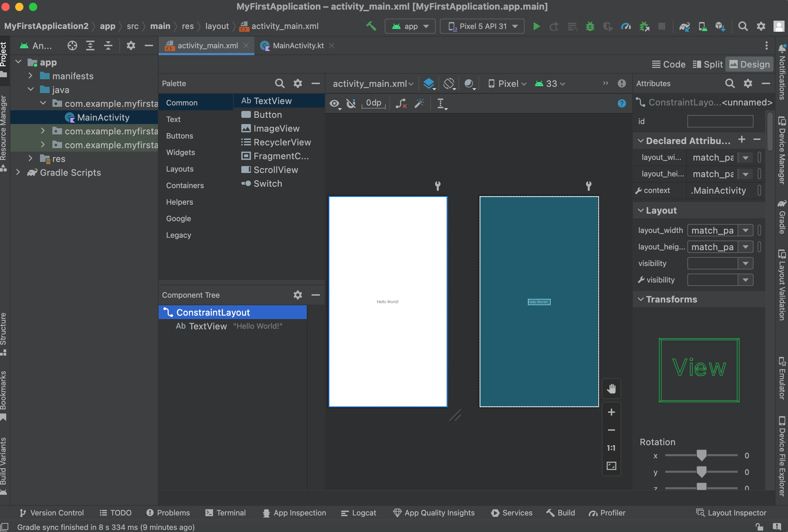This screenshot has width=788, height=532.
Task: Expand the res folder
Action: (30, 158)
